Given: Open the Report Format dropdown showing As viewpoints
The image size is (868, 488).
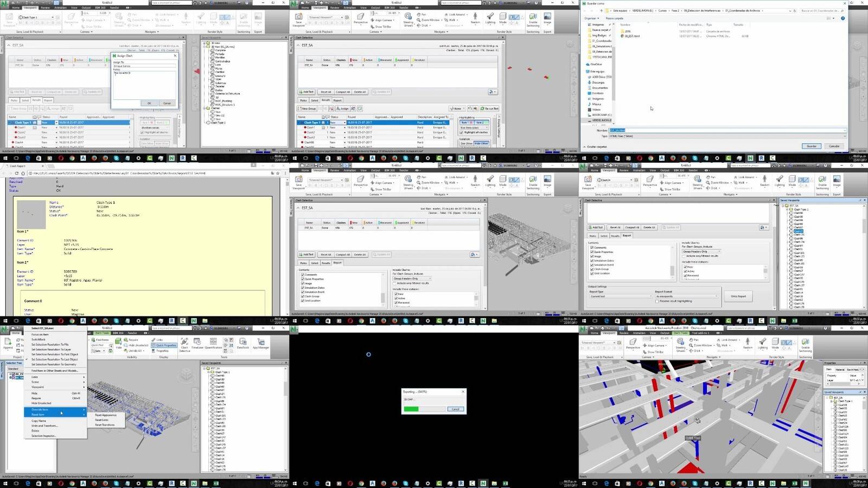Looking at the screenshot, I should 687,296.
